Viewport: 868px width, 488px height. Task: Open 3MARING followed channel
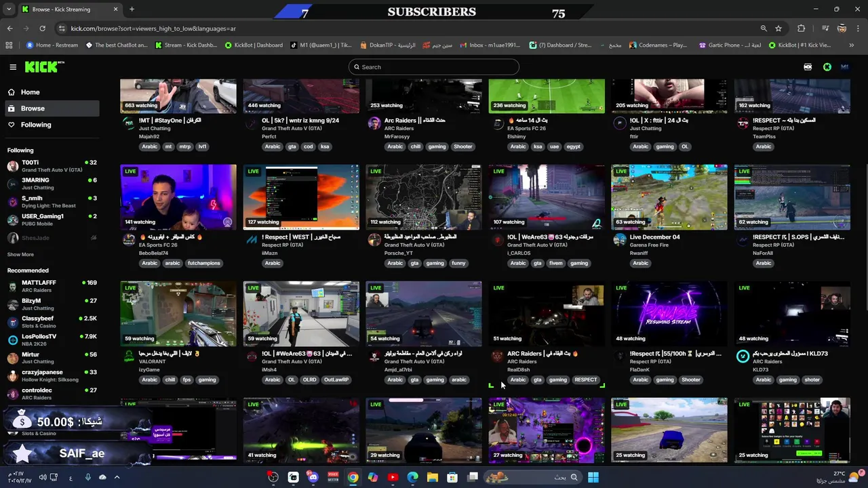pos(52,184)
